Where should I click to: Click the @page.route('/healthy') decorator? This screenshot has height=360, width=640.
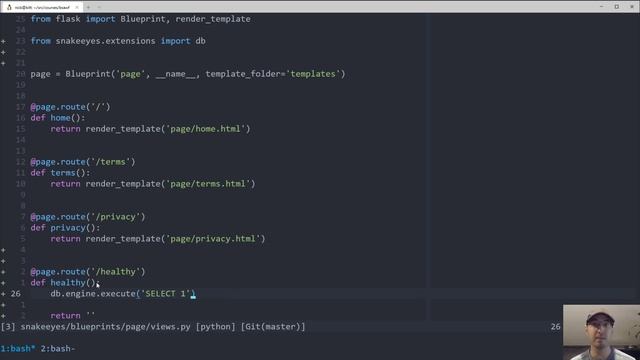88,272
